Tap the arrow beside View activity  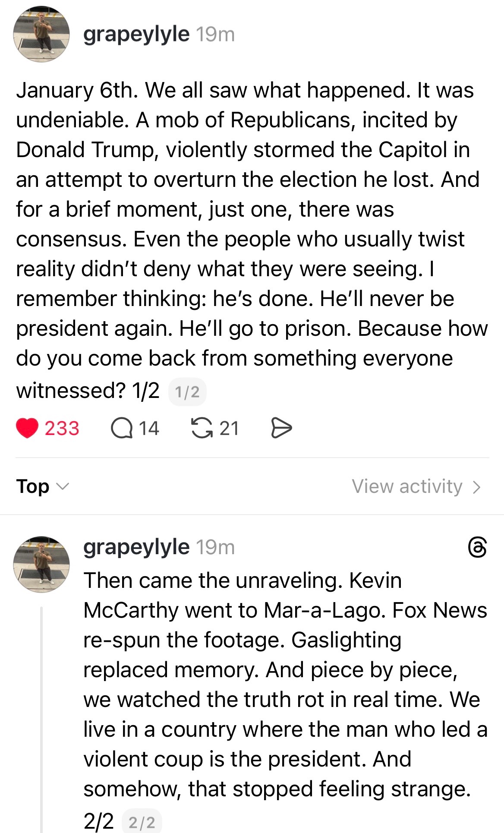[476, 487]
